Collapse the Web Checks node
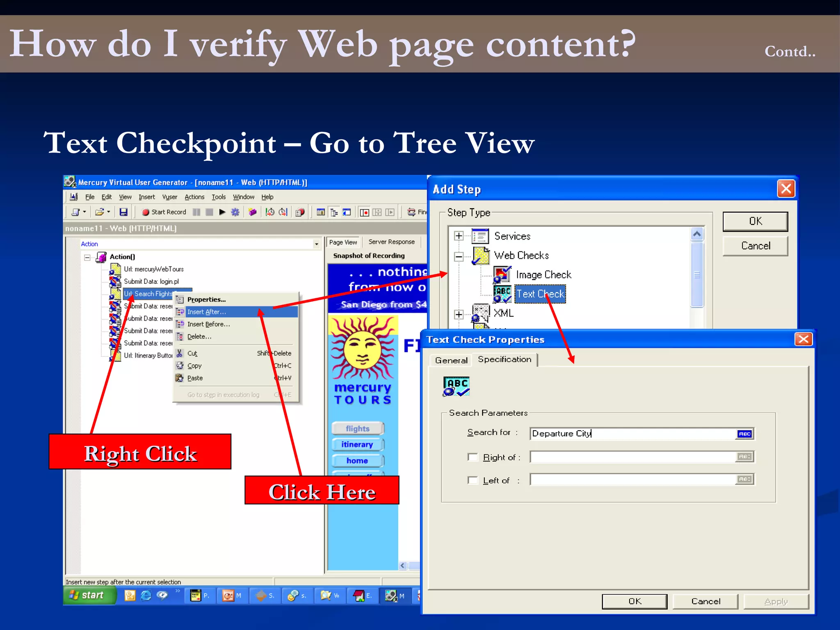The width and height of the screenshot is (840, 630). (459, 257)
